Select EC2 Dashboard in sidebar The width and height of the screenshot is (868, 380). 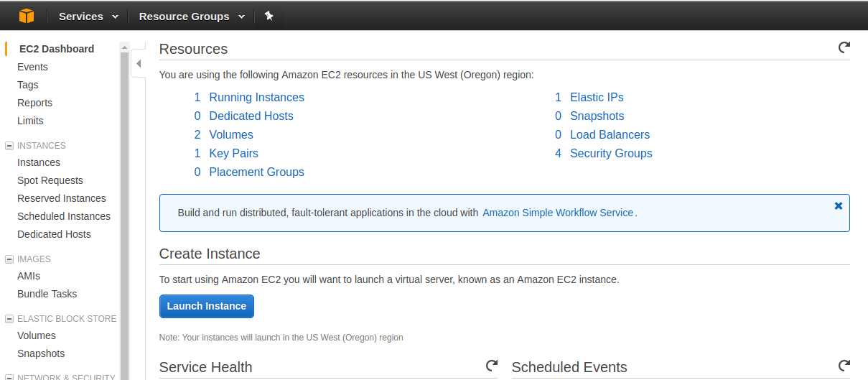coord(57,49)
